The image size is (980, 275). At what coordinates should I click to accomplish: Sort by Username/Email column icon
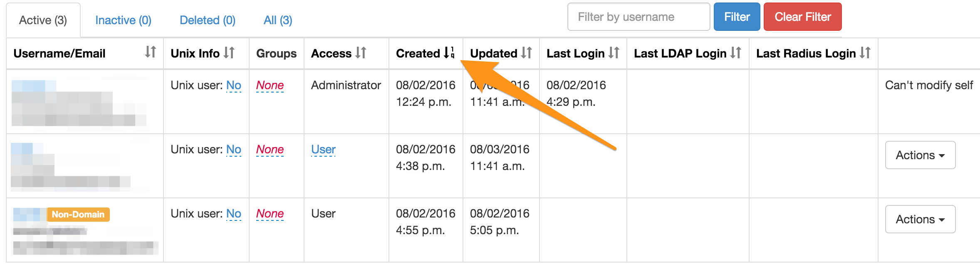coord(151,52)
